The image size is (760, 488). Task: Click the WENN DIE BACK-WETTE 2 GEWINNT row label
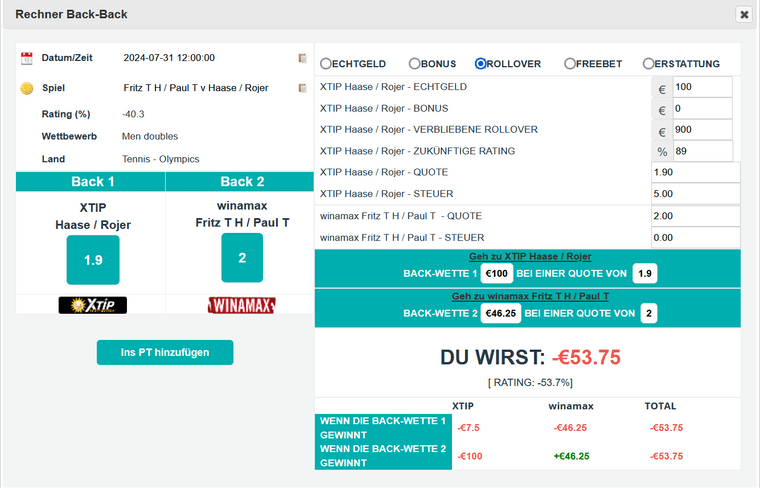coord(383,456)
